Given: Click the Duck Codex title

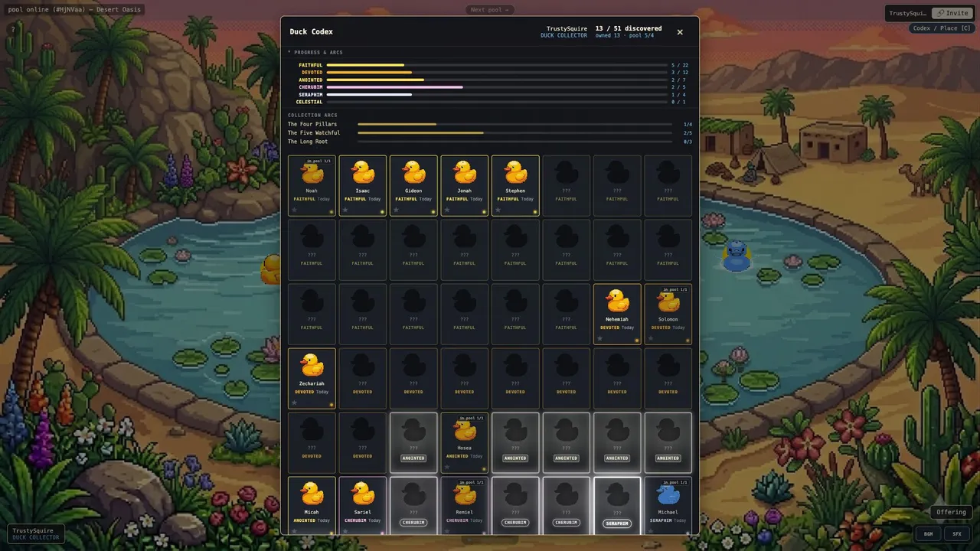Looking at the screenshot, I should coord(311,31).
